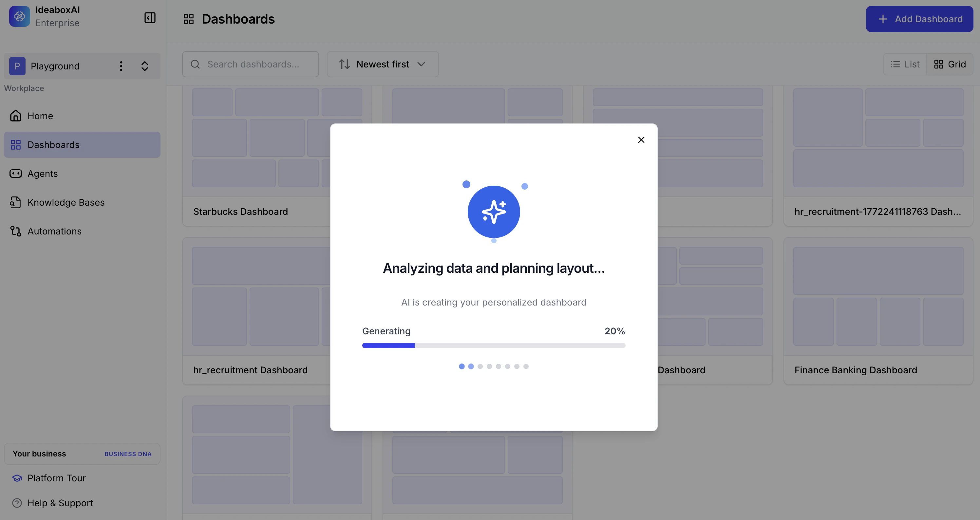
Task: Focus the Search dashboards field
Action: (250, 64)
